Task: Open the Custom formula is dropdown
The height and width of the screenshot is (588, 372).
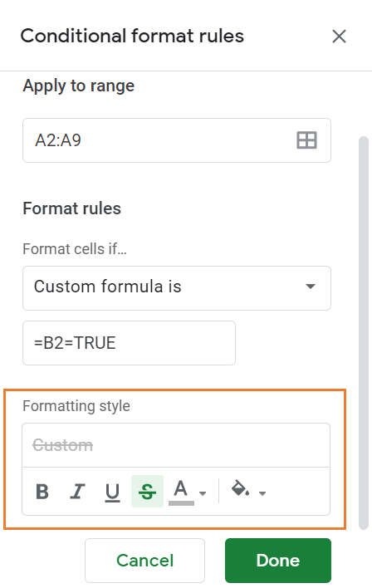Action: 177,288
